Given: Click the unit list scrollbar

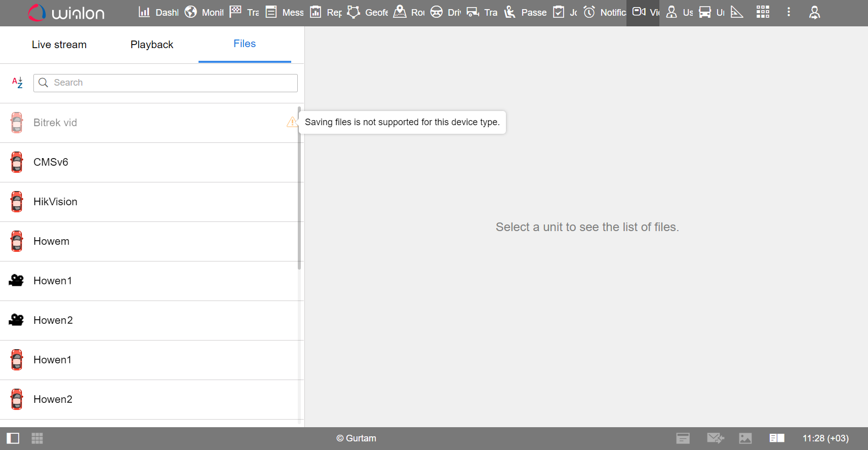Looking at the screenshot, I should (299, 188).
